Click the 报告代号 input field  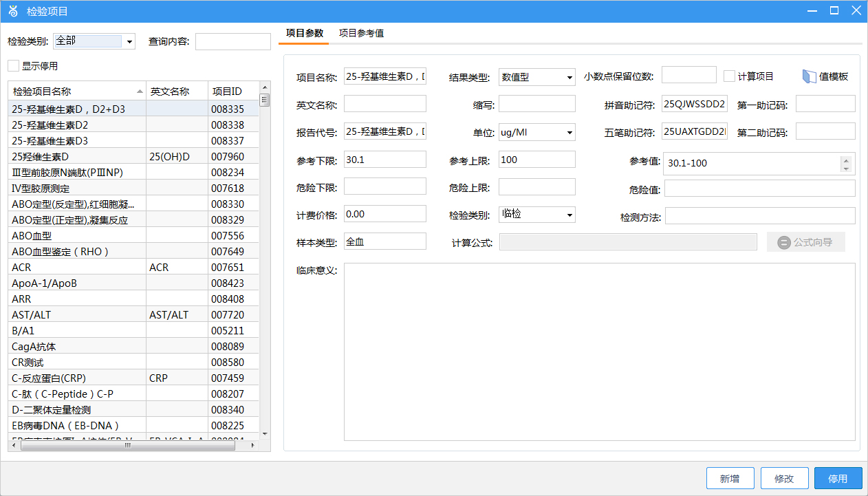click(x=384, y=132)
